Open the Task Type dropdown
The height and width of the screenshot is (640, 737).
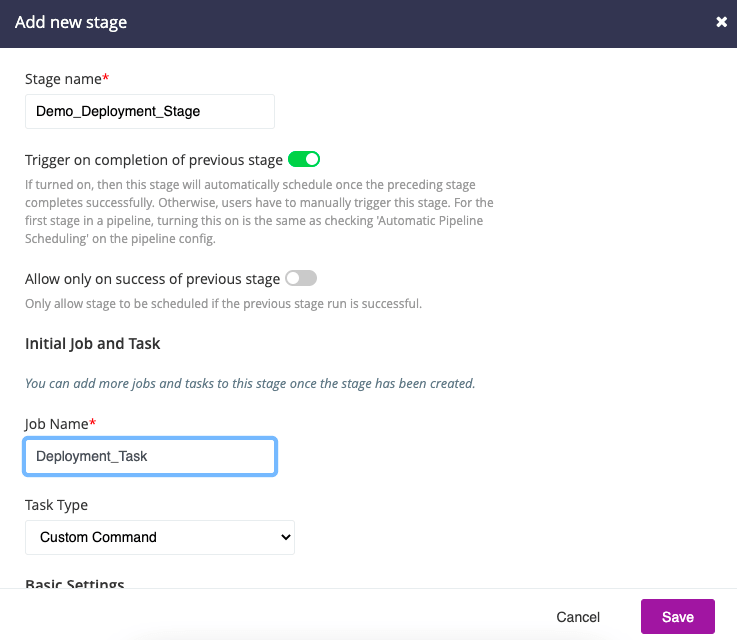[159, 537]
